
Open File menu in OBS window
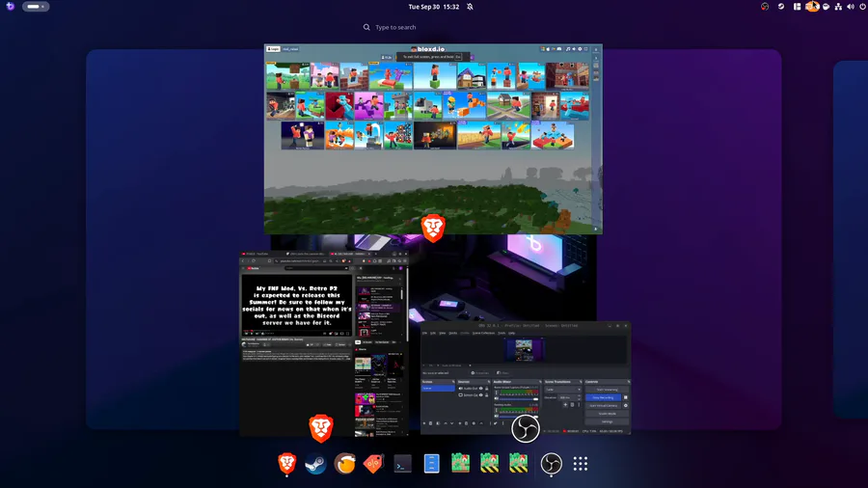point(424,333)
